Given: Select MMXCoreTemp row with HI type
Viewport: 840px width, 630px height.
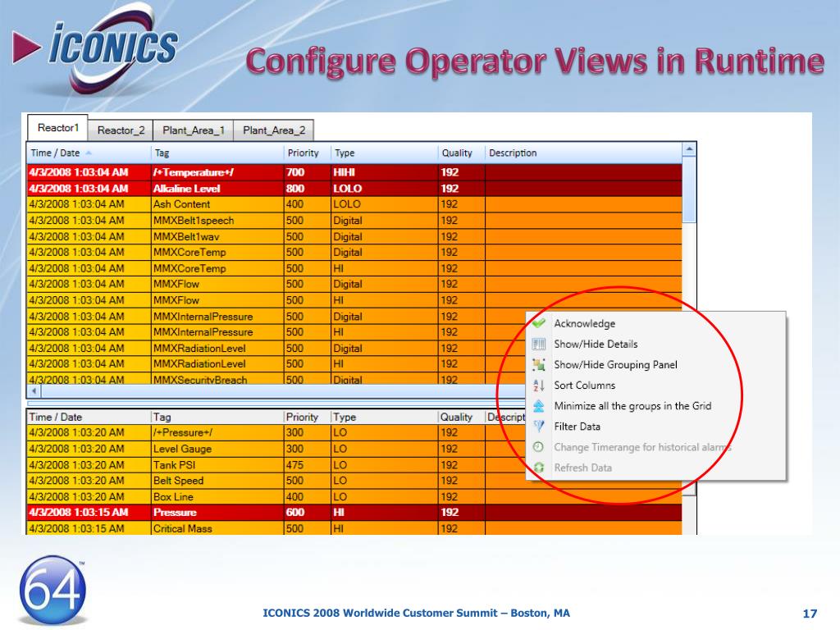Looking at the screenshot, I should [354, 268].
